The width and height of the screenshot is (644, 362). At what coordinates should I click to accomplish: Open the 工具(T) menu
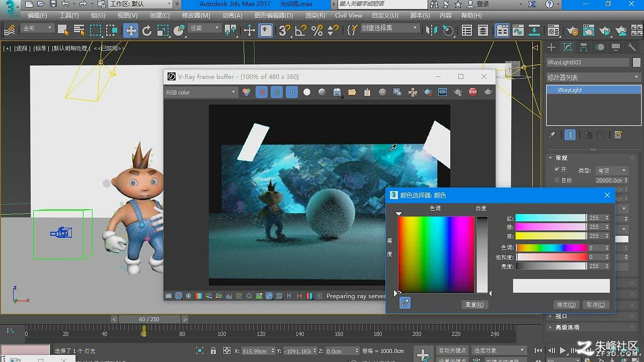pos(69,16)
